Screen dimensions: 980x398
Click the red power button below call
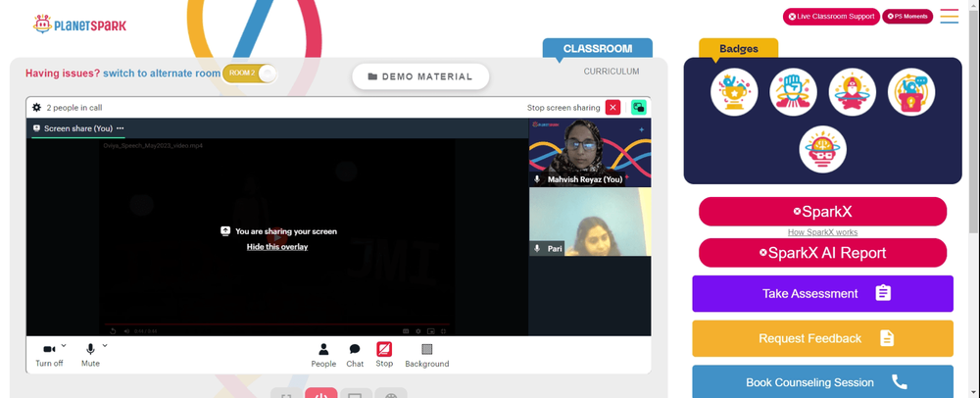tap(321, 393)
